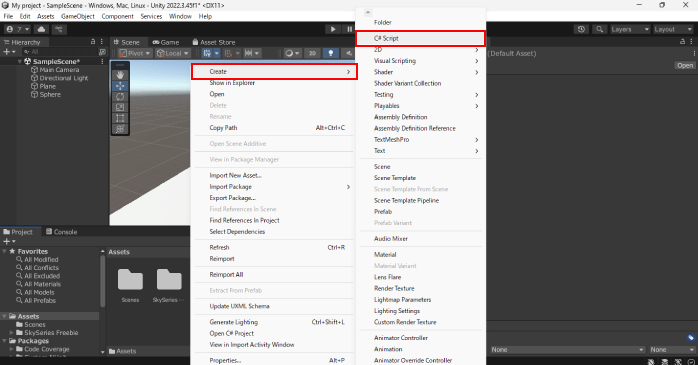Viewport: 698px width, 365px height.
Task: Click the Hierarchy panel lock icon
Action: point(93,41)
